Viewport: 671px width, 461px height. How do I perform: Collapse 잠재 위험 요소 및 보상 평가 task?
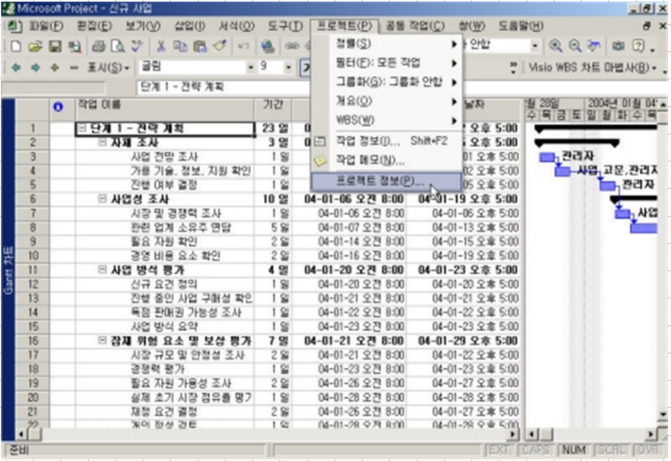102,341
